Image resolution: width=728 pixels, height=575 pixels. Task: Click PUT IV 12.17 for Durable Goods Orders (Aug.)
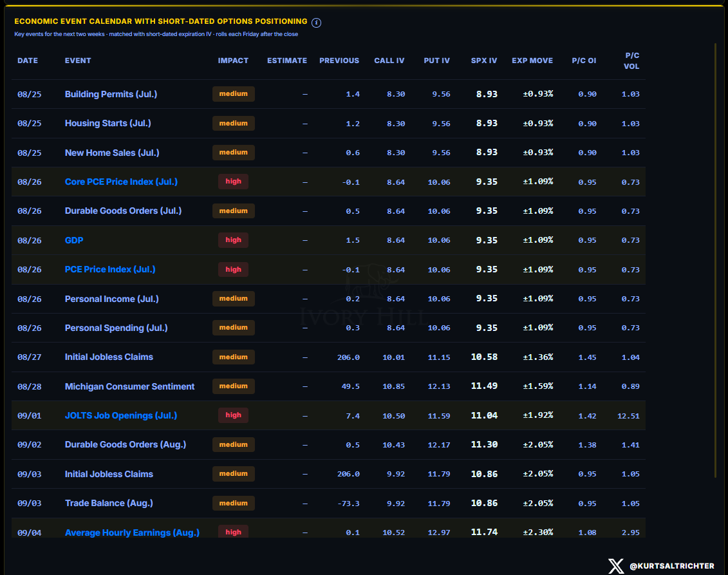coord(439,445)
